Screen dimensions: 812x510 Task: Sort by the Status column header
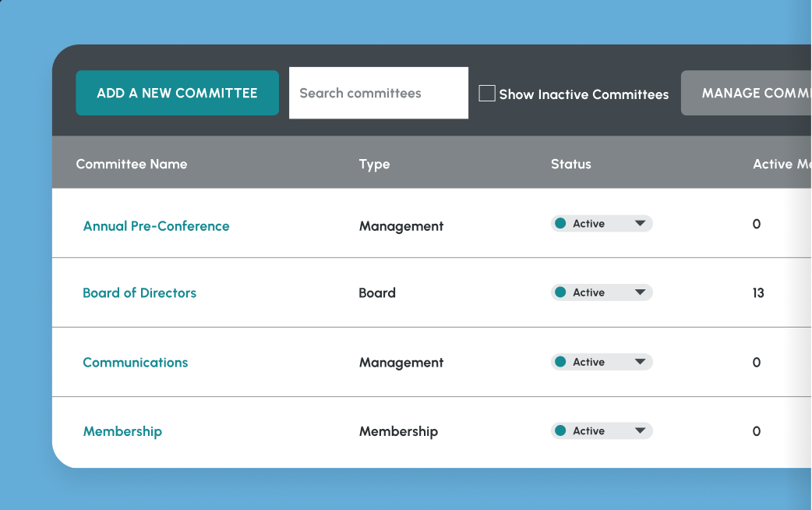570,164
